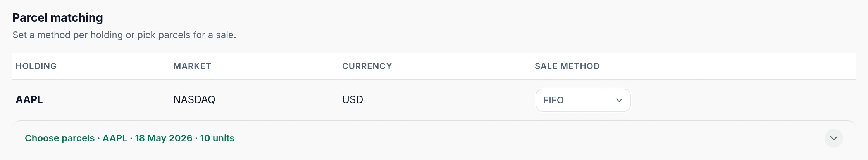The image size is (868, 160).
Task: Click the Parcel matching heading
Action: point(58,17)
